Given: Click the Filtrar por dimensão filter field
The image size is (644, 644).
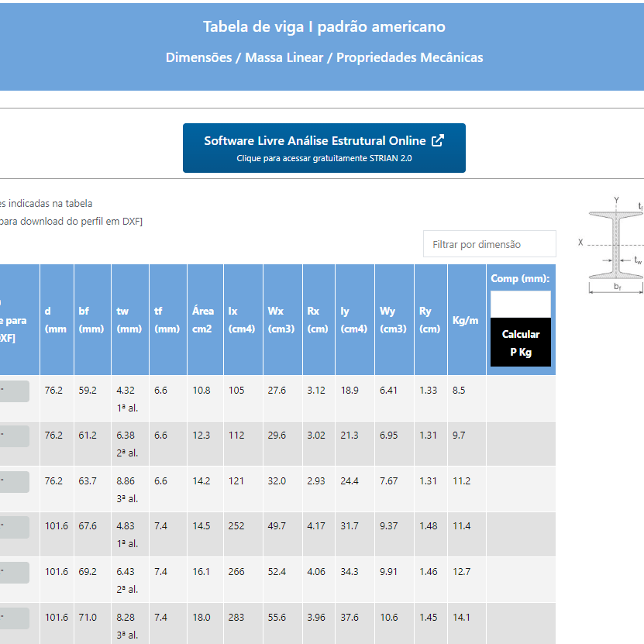Looking at the screenshot, I should (x=489, y=244).
